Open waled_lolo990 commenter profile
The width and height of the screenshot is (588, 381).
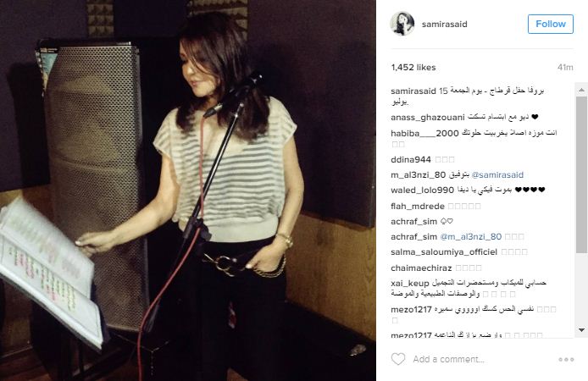tap(422, 190)
